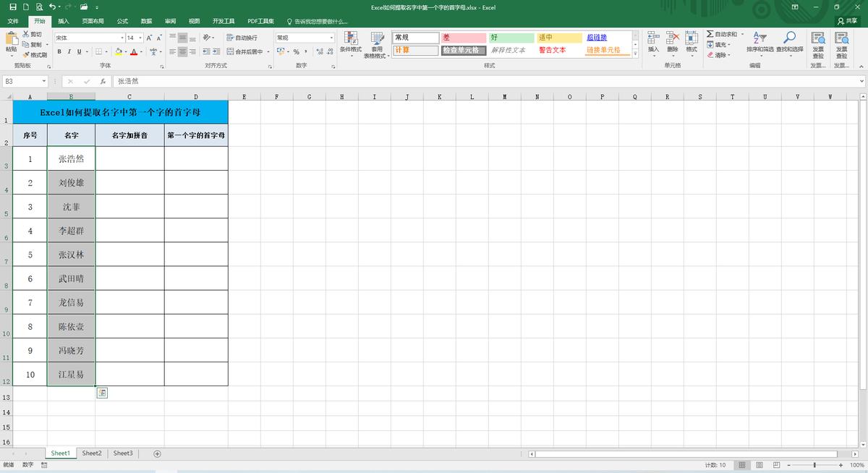The height and width of the screenshot is (473, 868).
Task: Expand the Name Box dropdown next to B3
Action: [x=44, y=82]
